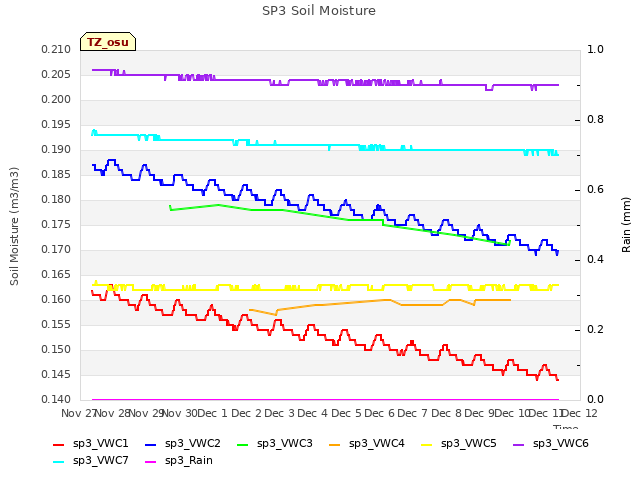The image size is (640, 480).
Task: Click the 0.190 left axis tick label
Action: [x=56, y=149]
